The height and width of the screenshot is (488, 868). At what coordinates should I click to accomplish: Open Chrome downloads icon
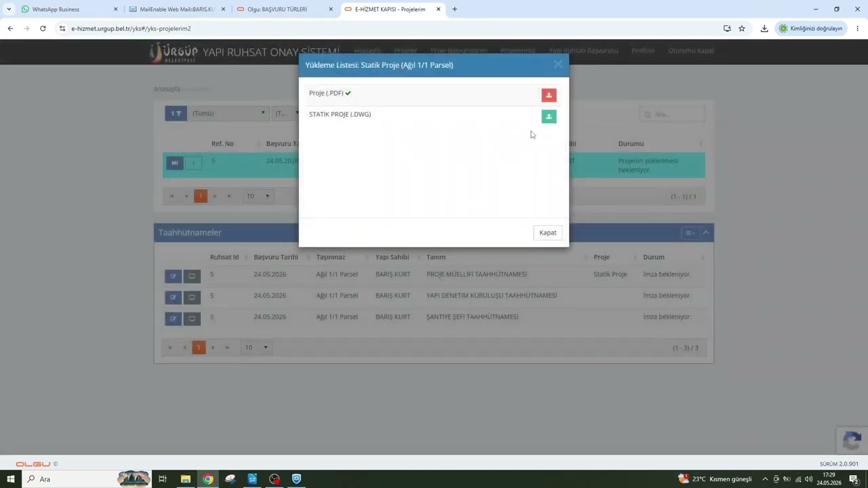coord(764,28)
